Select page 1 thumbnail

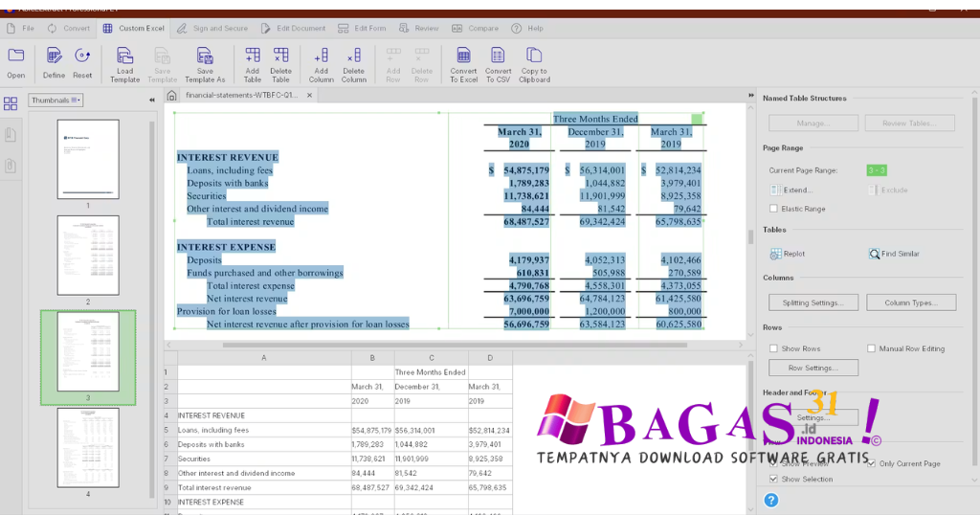pyautogui.click(x=88, y=159)
